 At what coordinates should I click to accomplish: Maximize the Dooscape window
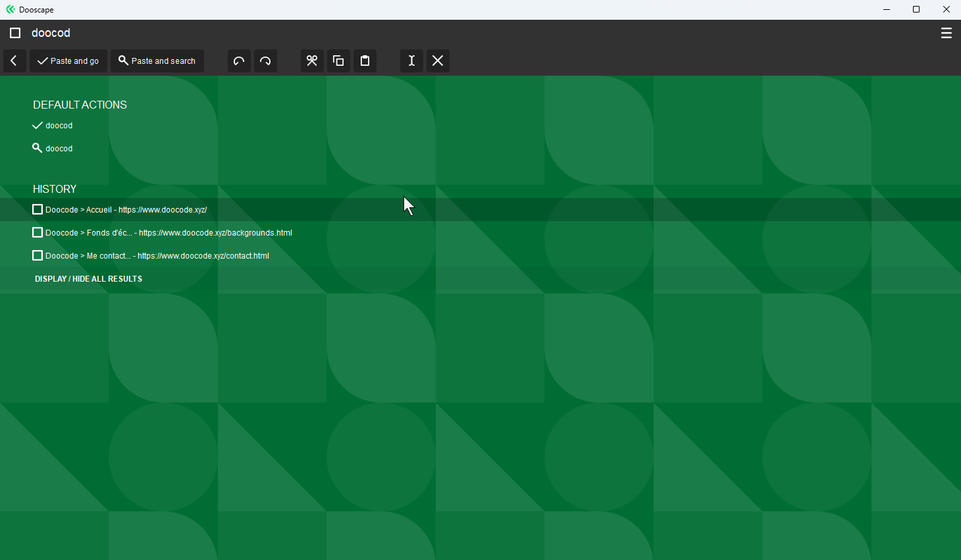point(916,9)
